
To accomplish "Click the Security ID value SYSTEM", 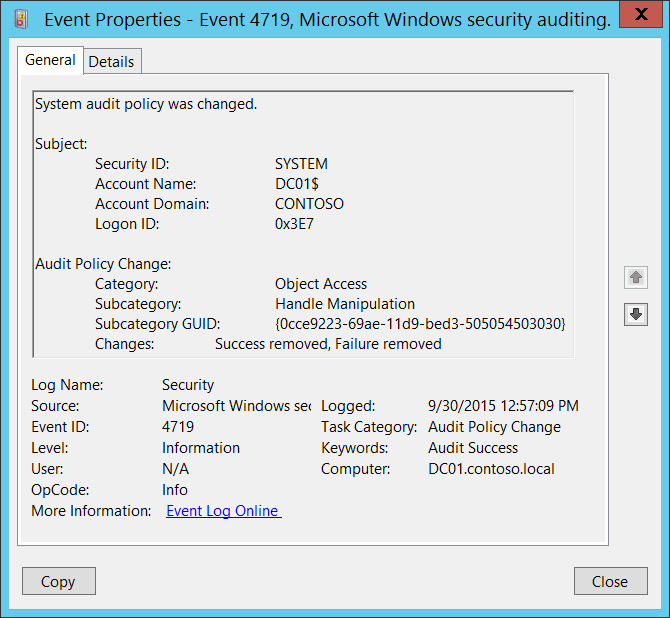I will click(301, 164).
